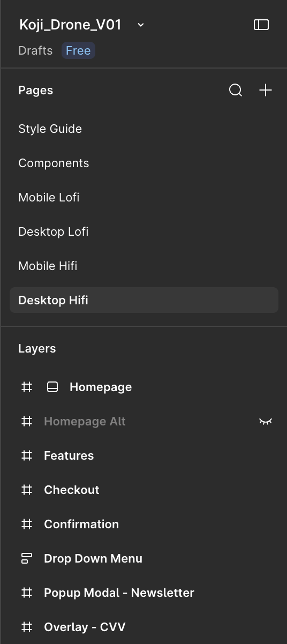287x644 pixels.
Task: Open the Koji_Drone_V01 file name dropdown
Action: [141, 25]
